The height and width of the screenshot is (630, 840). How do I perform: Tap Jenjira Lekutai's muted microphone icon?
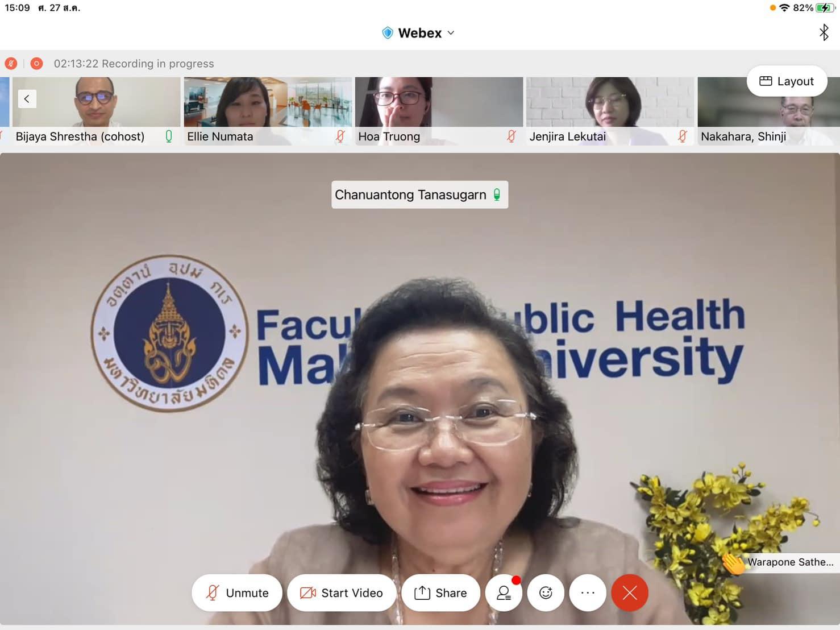683,136
